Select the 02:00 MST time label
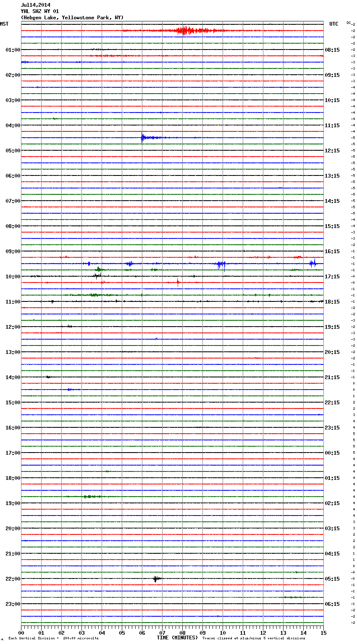Screen dimensions: 357x644 tap(13, 75)
